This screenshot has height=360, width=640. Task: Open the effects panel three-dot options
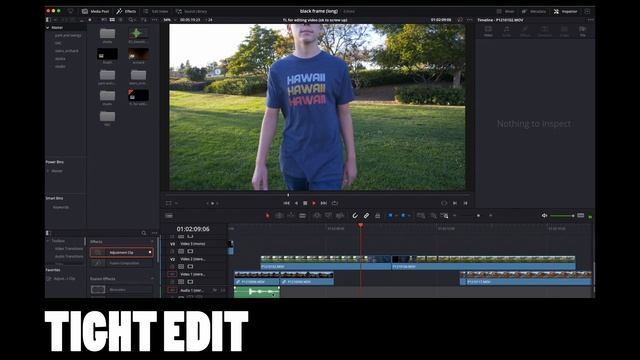pyautogui.click(x=154, y=233)
